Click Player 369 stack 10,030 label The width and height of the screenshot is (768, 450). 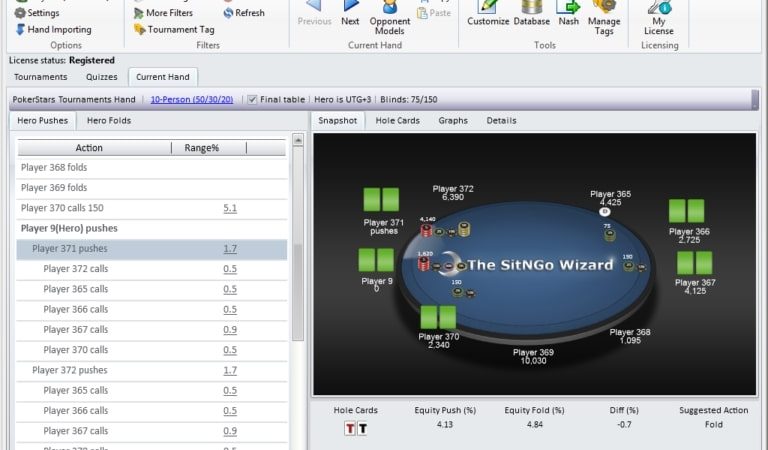click(x=533, y=361)
